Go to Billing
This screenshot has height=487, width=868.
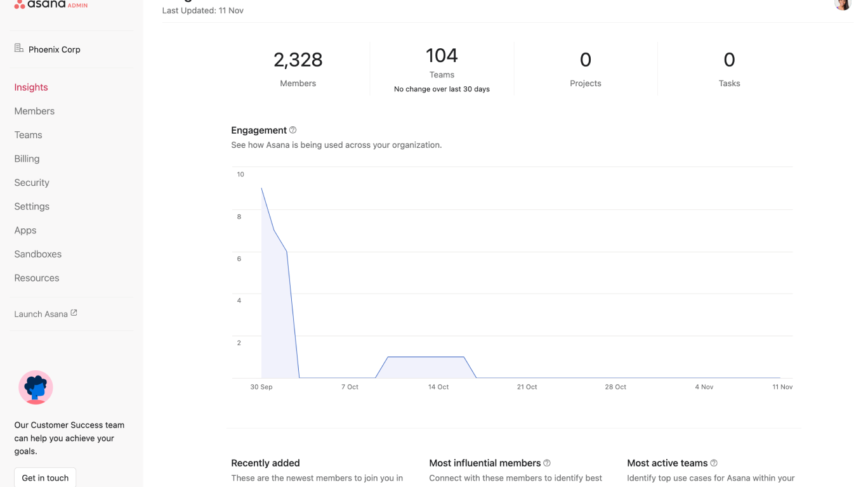(27, 159)
